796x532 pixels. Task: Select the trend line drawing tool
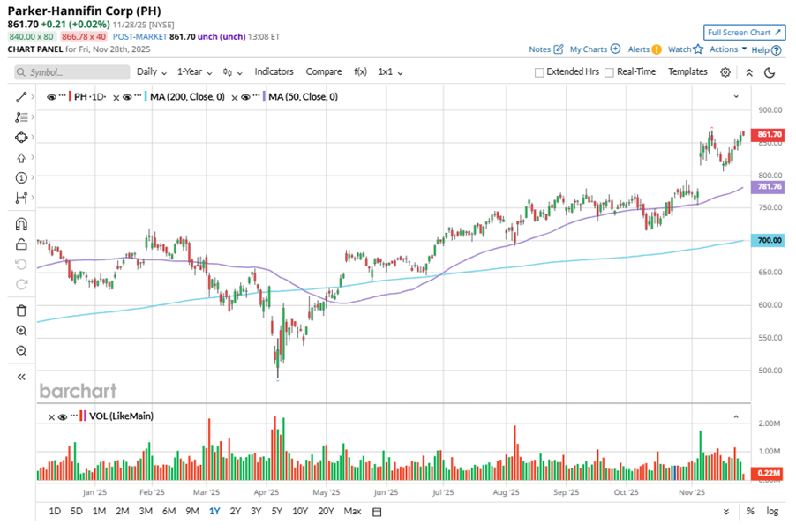coord(21,95)
